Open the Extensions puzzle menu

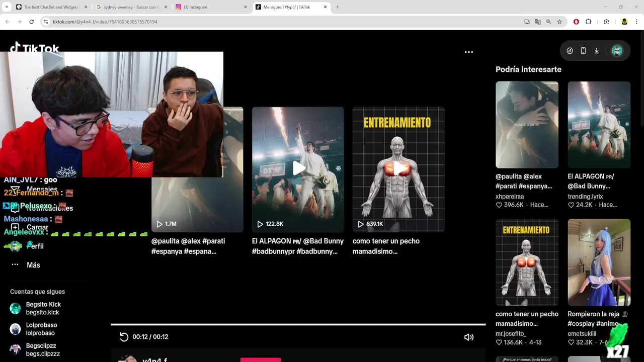(x=589, y=22)
